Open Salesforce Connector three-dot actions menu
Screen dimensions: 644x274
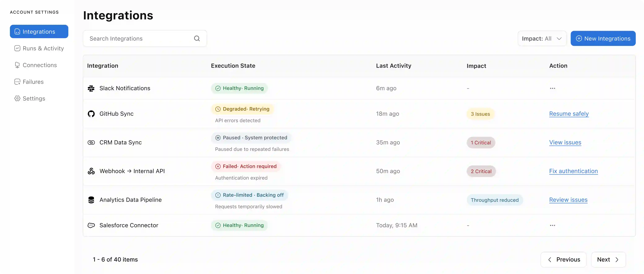[x=552, y=225]
